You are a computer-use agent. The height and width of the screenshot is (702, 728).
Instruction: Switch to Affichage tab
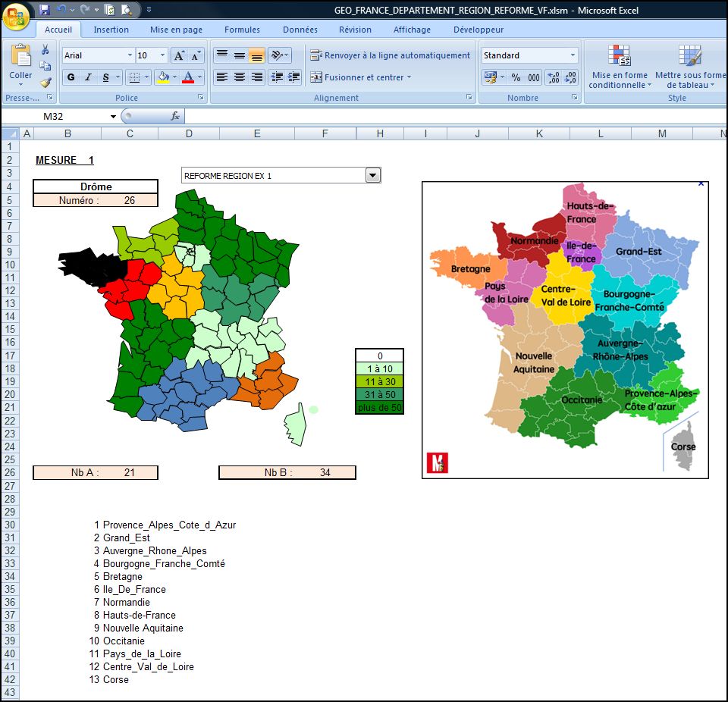tap(412, 30)
